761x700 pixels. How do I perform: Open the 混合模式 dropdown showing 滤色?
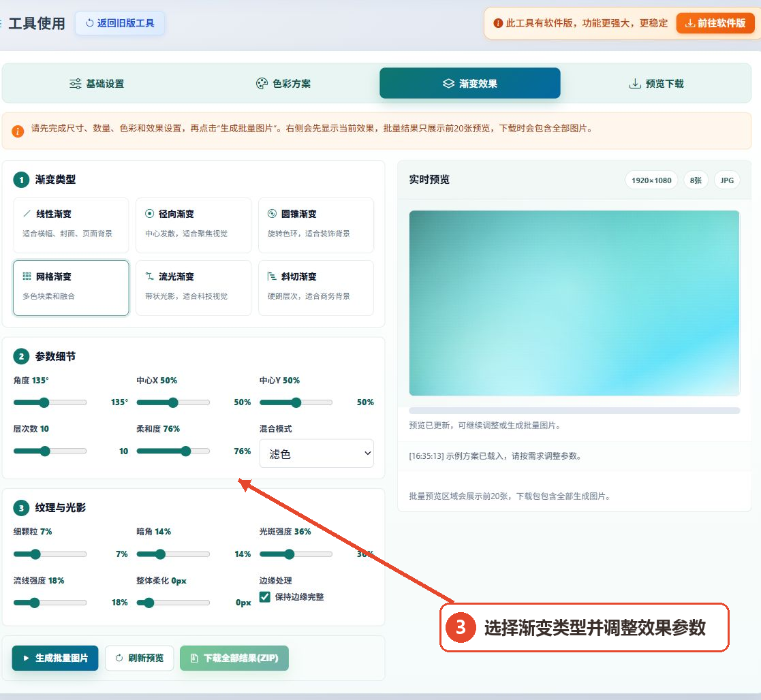coord(316,454)
